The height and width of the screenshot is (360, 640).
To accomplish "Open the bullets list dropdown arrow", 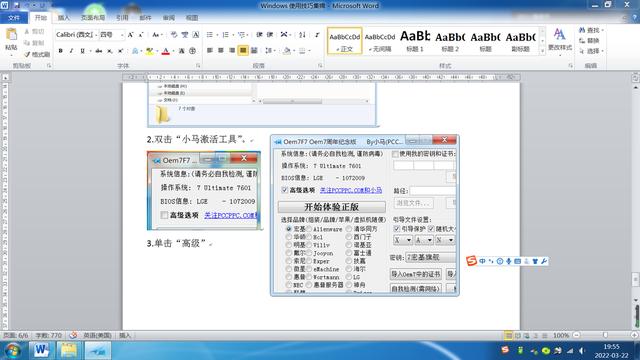I will pos(217,35).
